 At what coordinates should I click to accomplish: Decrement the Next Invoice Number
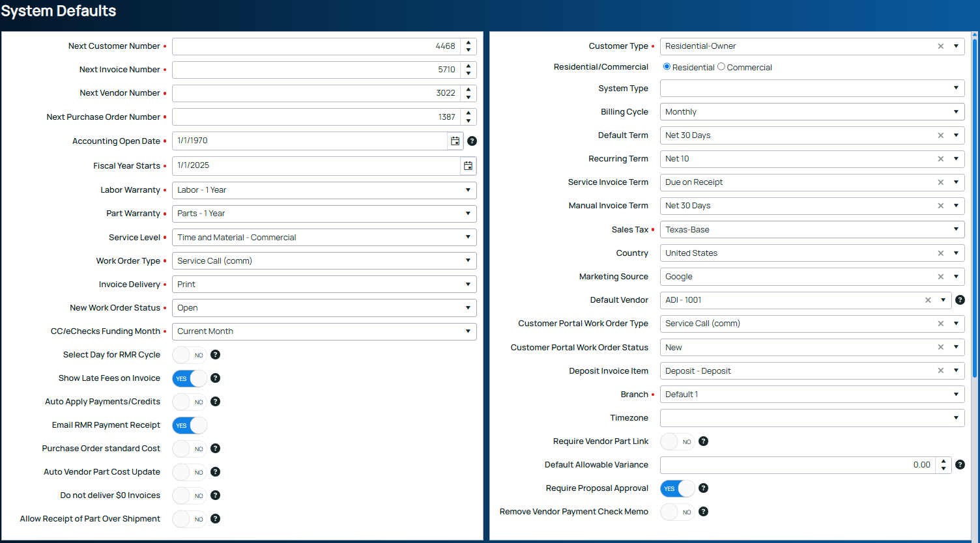pyautogui.click(x=468, y=74)
